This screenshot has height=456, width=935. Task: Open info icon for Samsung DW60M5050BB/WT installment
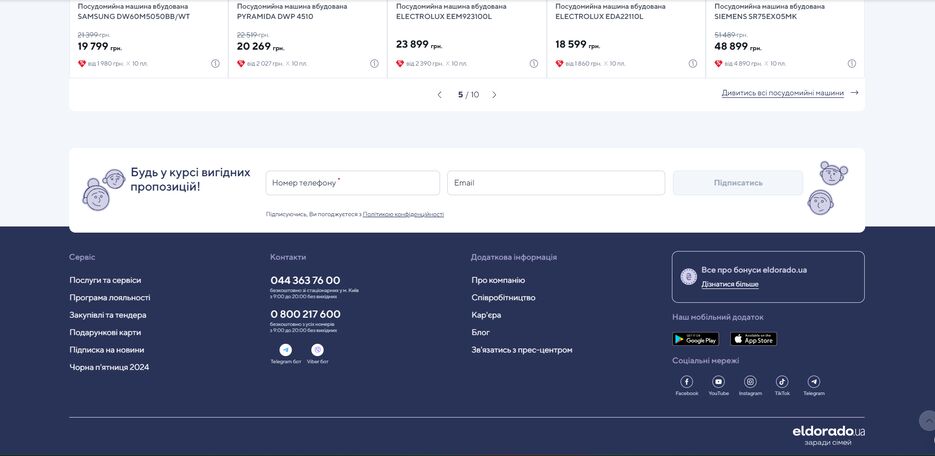pos(215,64)
